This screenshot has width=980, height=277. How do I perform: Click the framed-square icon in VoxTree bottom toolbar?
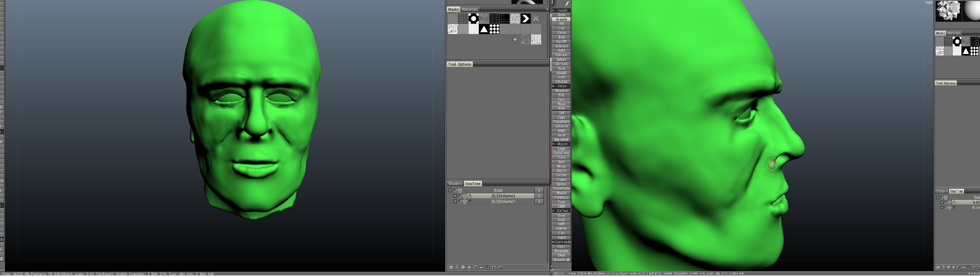(476, 267)
